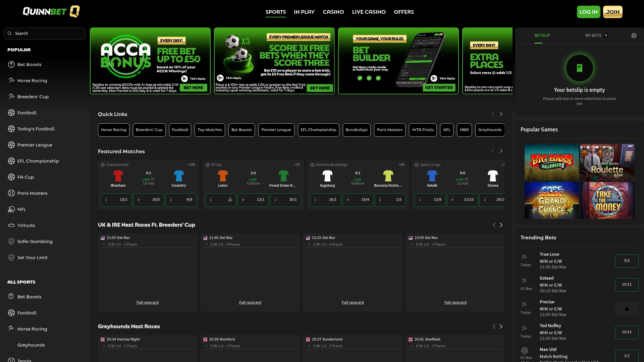Click BET HERE on ACCA Bonus banner
The height and width of the screenshot is (362, 644).
coord(194,88)
